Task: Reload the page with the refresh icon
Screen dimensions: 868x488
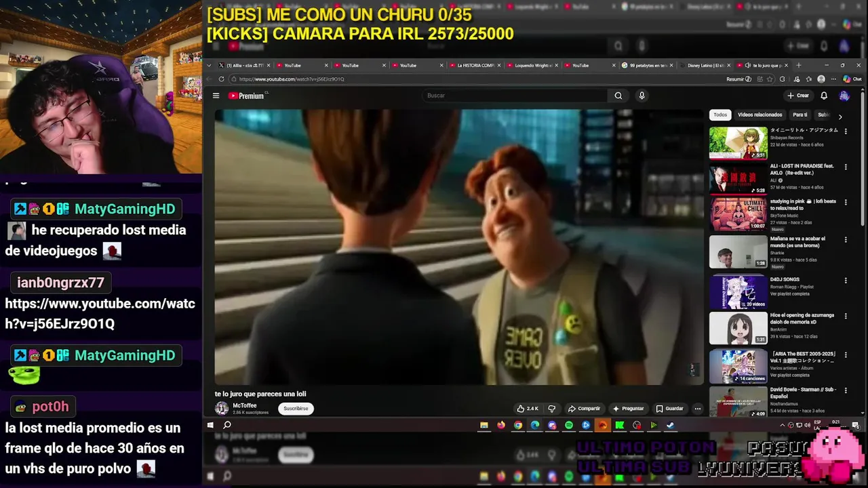Action: 221,79
